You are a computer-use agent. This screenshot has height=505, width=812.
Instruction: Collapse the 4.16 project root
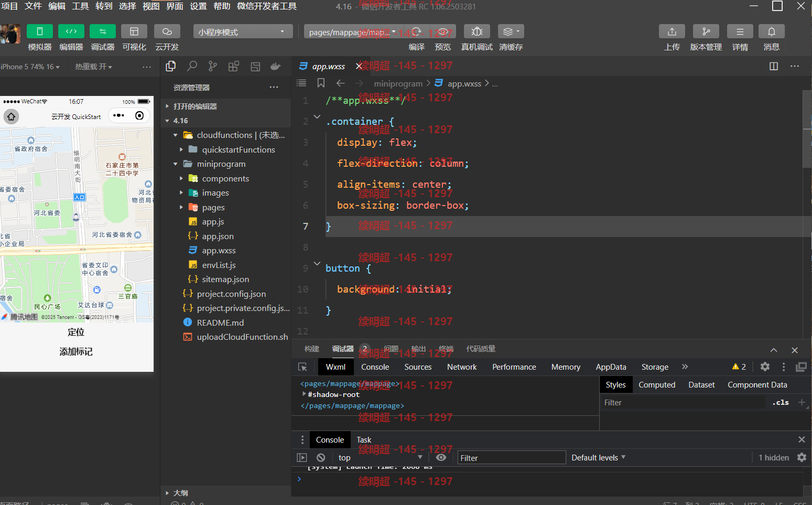click(225, 121)
